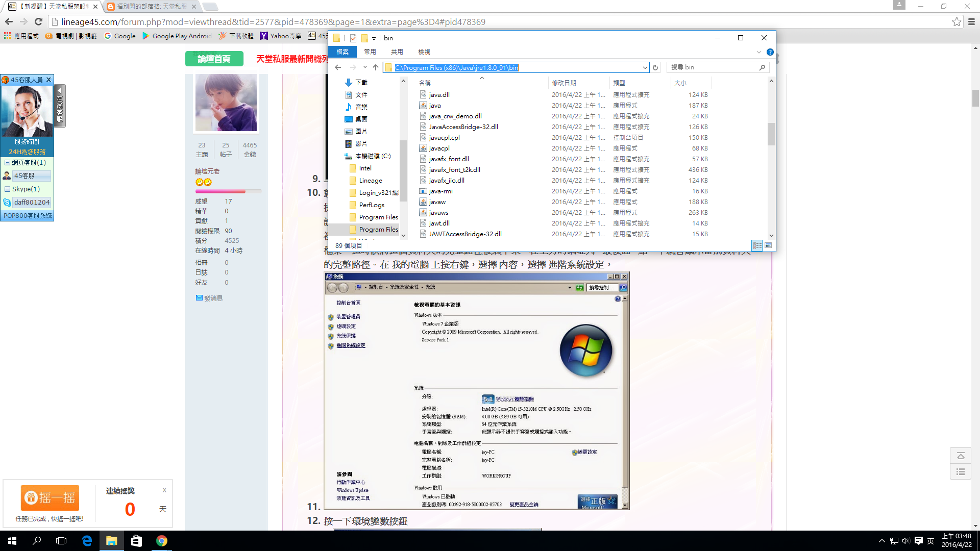Open Task View on taskbar
The image size is (980, 551).
[61, 541]
